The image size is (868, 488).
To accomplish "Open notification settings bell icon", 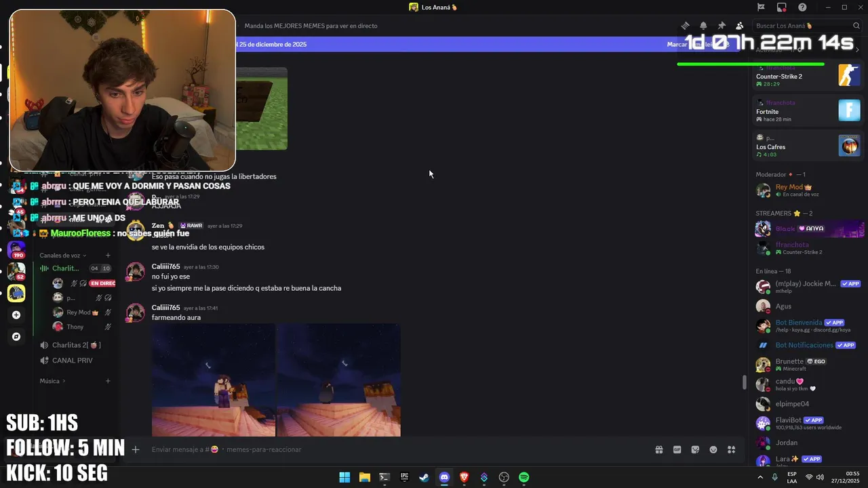I will coord(703,26).
